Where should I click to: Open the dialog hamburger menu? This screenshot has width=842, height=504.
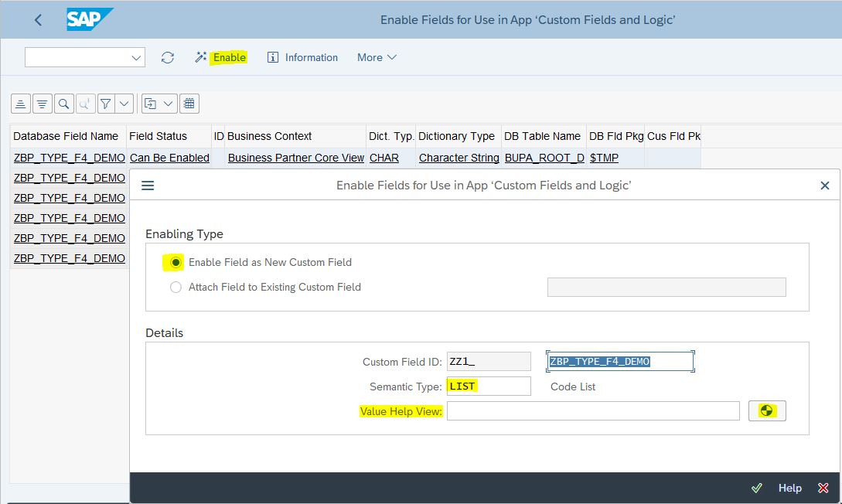(148, 185)
